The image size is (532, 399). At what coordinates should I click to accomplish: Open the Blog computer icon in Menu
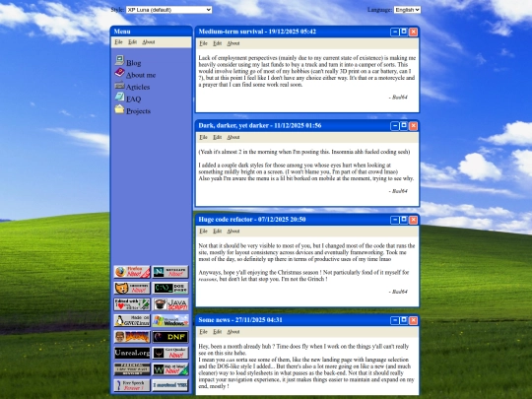click(119, 60)
